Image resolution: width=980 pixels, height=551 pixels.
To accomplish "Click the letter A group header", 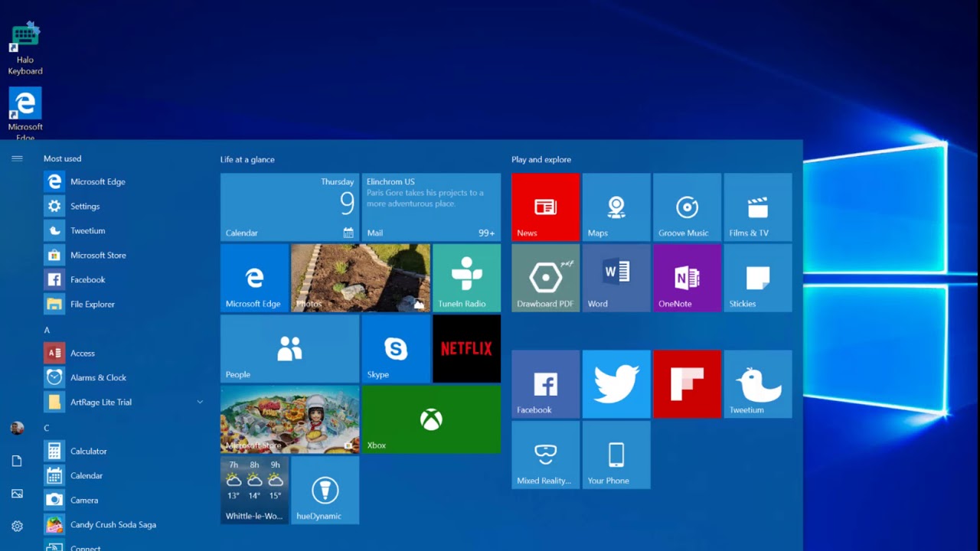I will 47,330.
